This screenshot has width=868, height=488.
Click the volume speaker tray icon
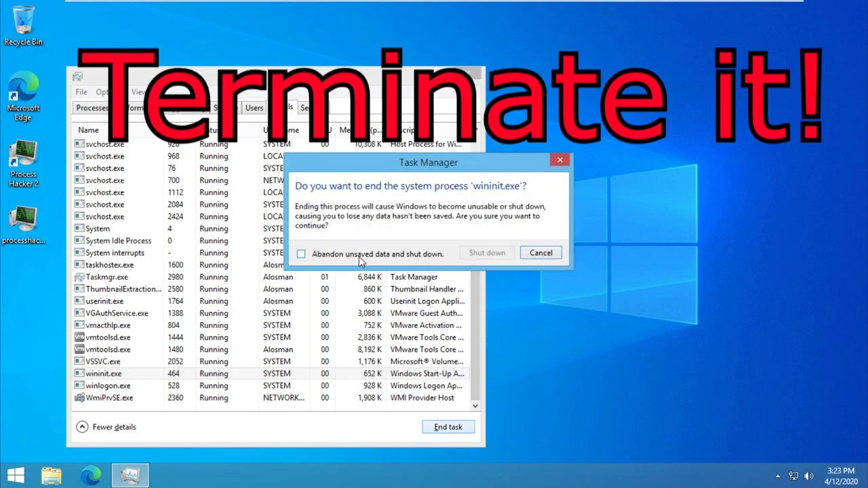tap(808, 476)
